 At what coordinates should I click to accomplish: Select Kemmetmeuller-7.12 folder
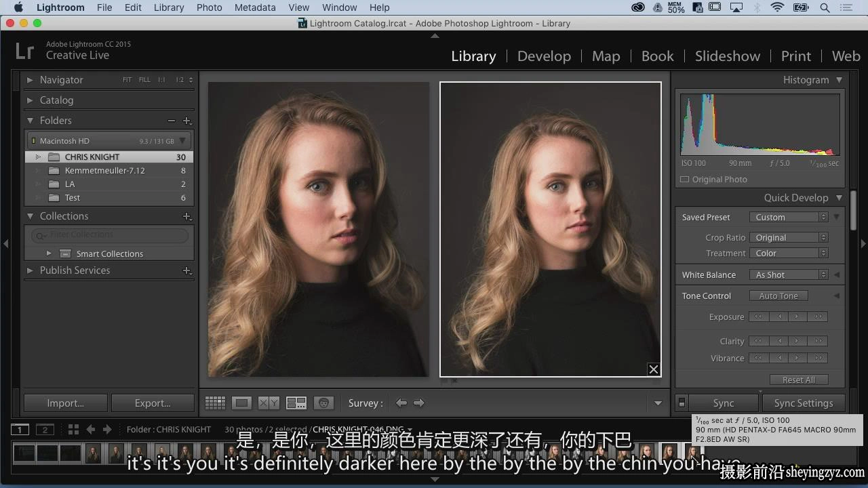[110, 171]
